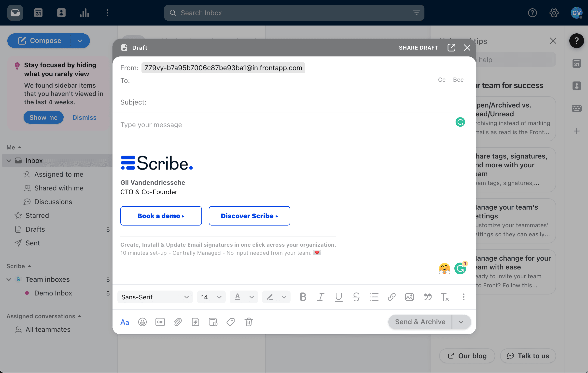
Task: Open the send later scheduling icon
Action: (x=213, y=322)
